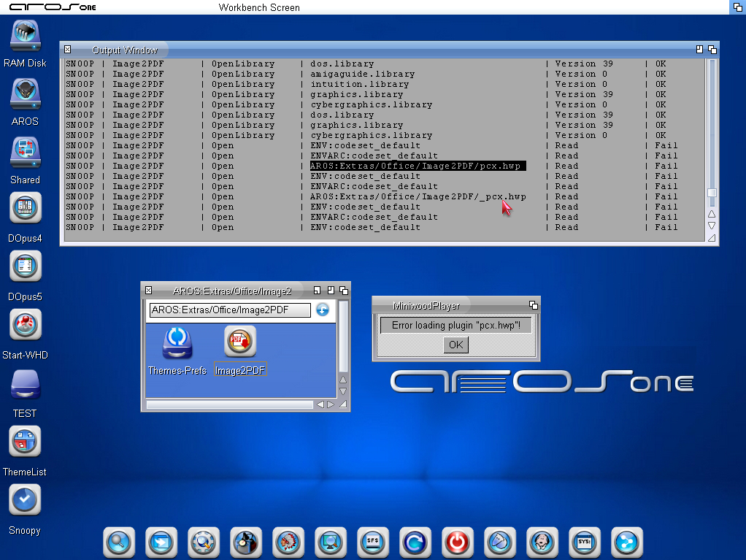Click the SFS dock icon
This screenshot has height=560, width=746.
click(x=373, y=542)
